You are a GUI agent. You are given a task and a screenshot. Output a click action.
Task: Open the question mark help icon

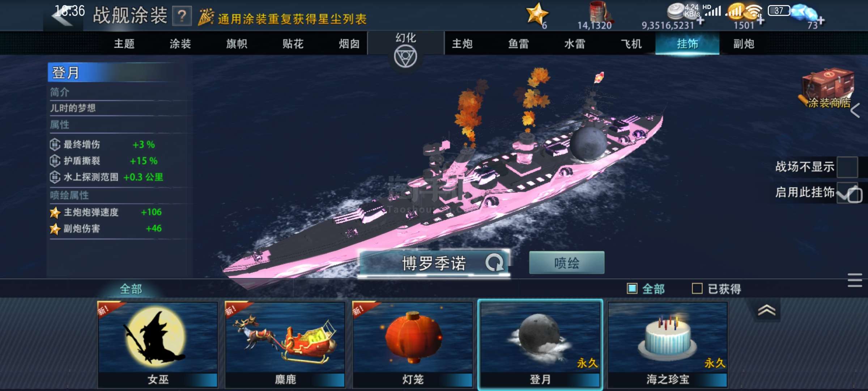(x=182, y=16)
